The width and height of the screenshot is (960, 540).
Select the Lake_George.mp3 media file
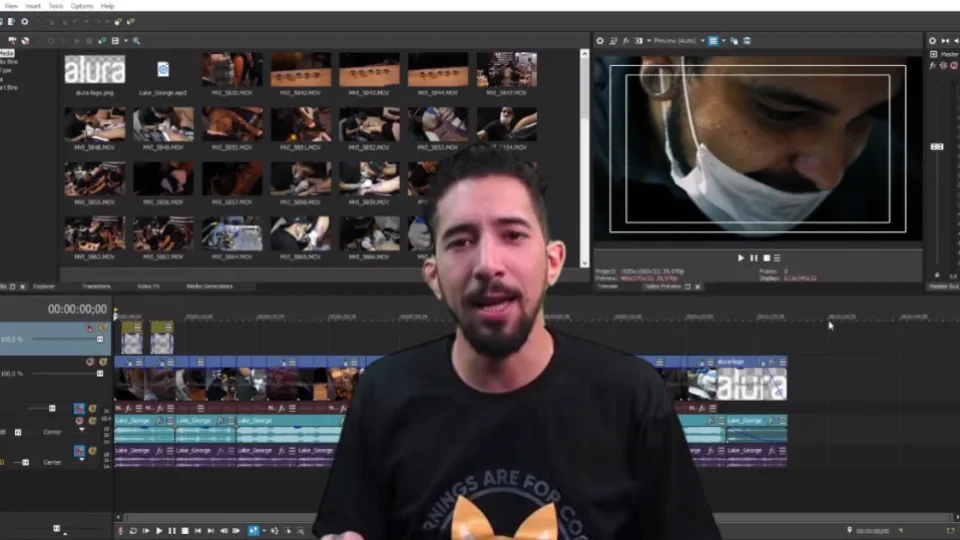pyautogui.click(x=163, y=70)
